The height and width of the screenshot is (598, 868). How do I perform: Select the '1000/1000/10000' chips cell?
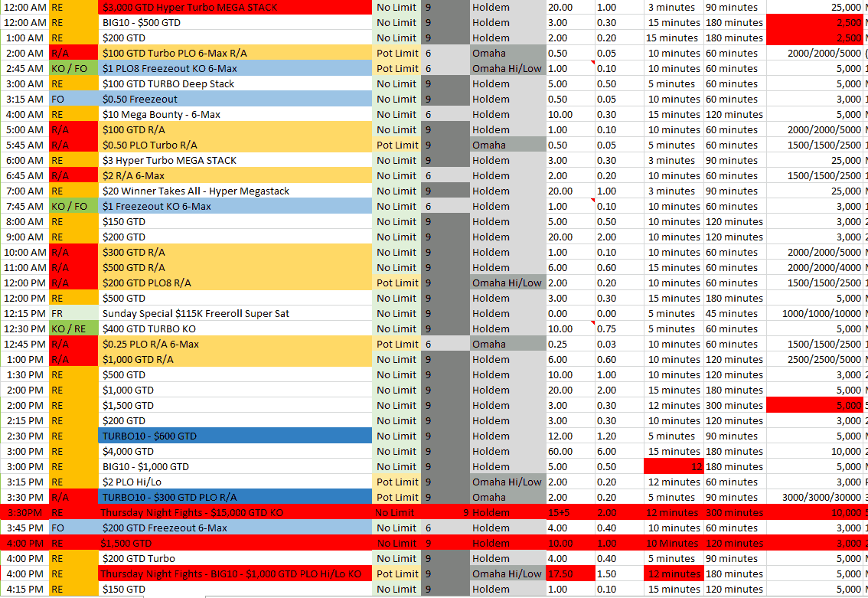pyautogui.click(x=815, y=313)
